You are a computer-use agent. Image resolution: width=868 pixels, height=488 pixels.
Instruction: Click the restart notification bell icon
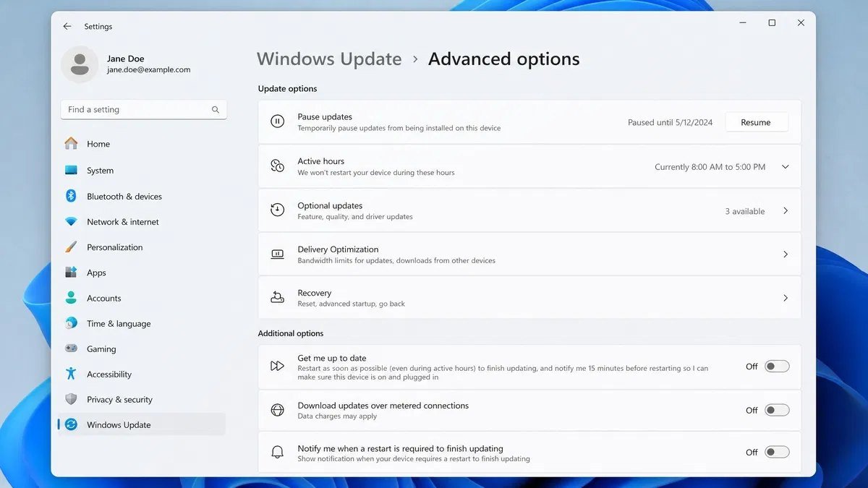[277, 452]
